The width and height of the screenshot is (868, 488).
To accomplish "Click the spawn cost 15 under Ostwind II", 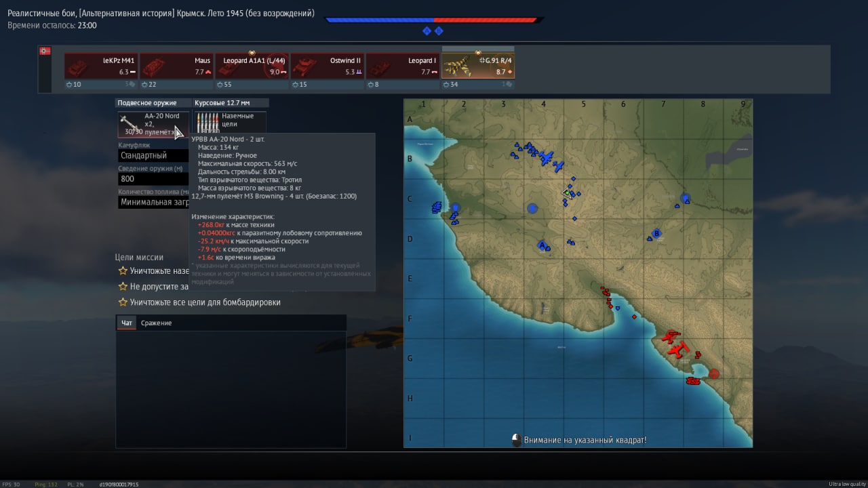I will (x=300, y=85).
